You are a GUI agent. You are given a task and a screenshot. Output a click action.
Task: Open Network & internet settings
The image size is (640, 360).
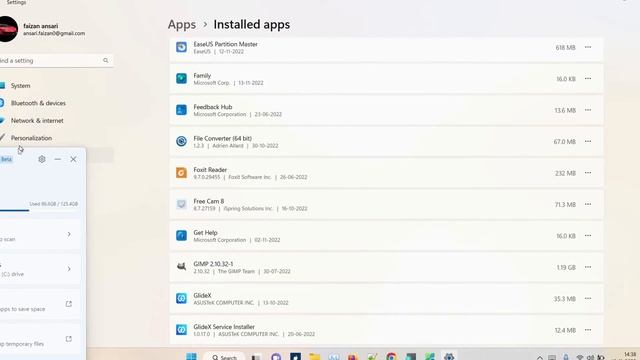point(37,121)
